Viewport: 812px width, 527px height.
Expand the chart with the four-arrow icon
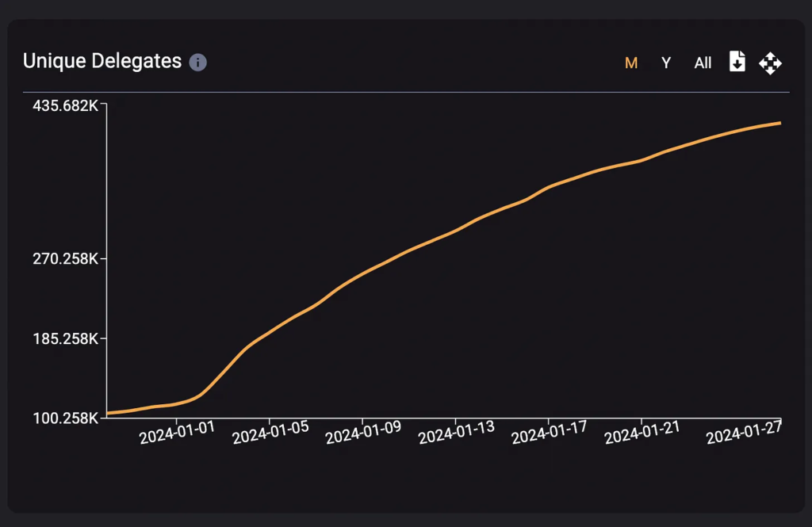click(770, 63)
